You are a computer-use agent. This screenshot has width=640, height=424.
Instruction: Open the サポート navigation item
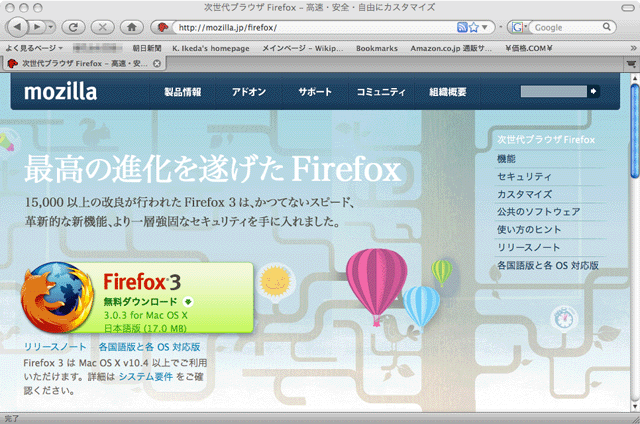[x=315, y=92]
